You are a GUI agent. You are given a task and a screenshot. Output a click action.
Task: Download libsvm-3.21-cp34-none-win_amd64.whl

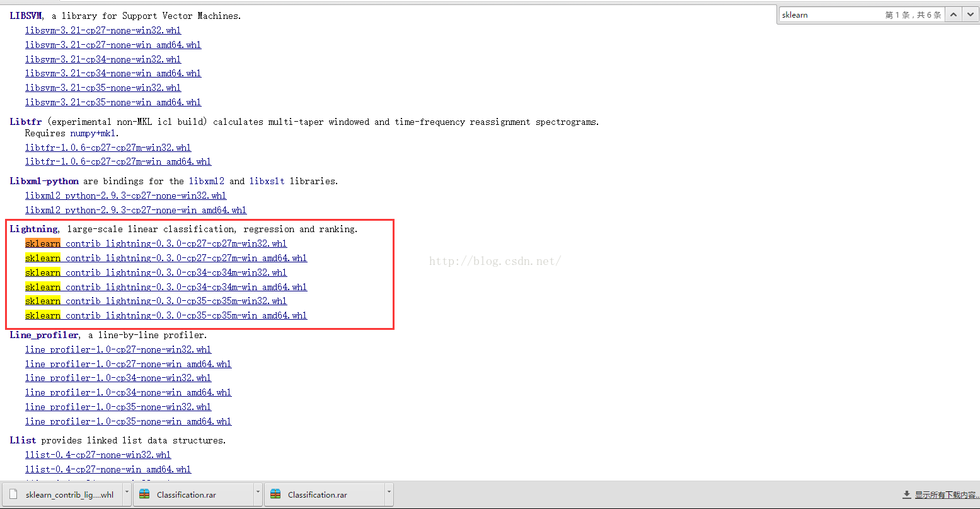pyautogui.click(x=113, y=73)
